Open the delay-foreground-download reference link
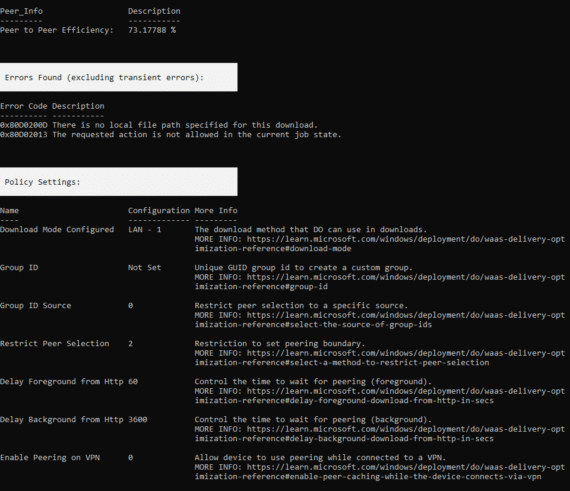This screenshot has width=570, height=491. pos(380,396)
